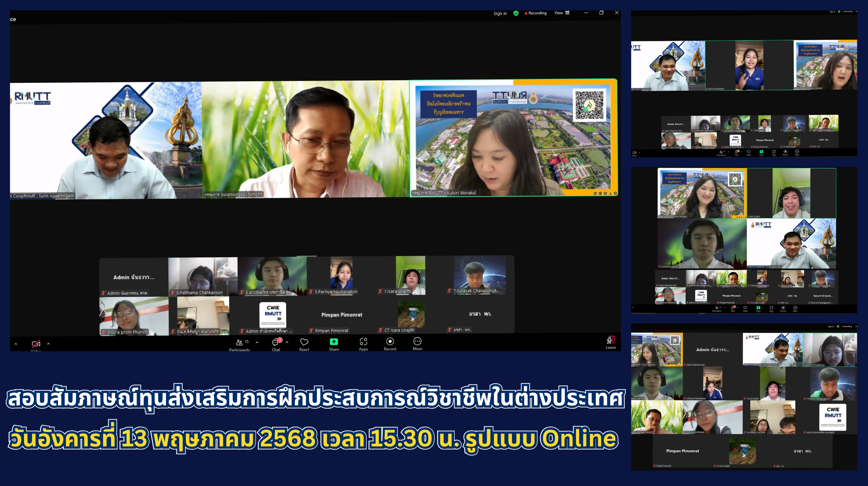Screen dimensions: 868x486
Task: Select 1.Isara Uvajitti's video thumbnail
Action: click(410, 275)
